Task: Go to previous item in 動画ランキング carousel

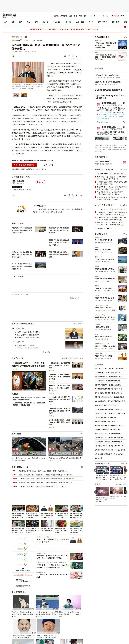Action: point(96,470)
